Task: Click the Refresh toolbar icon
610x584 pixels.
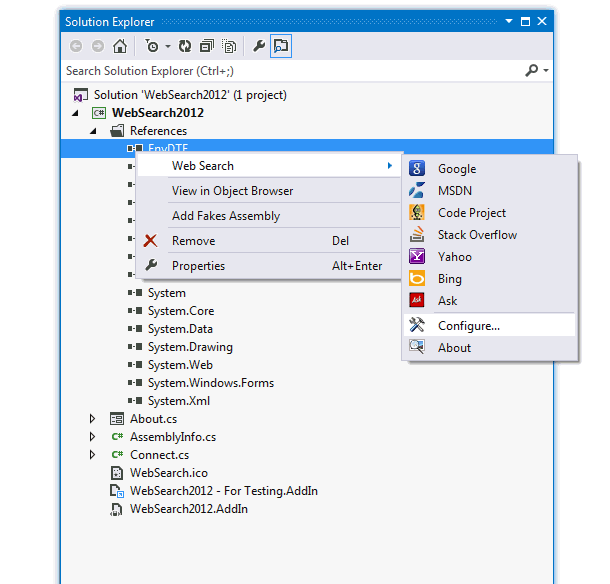Action: [x=185, y=46]
